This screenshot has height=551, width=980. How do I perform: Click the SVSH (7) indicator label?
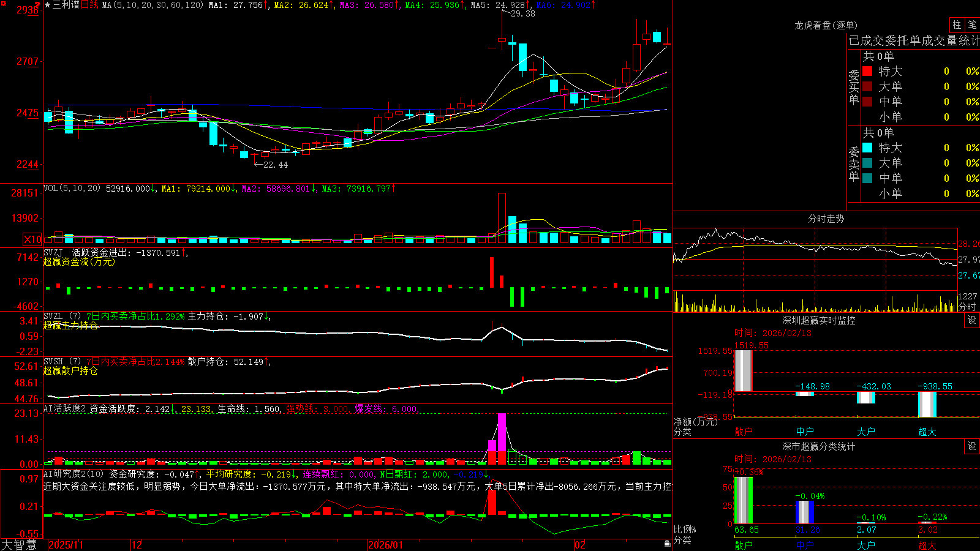coord(62,362)
